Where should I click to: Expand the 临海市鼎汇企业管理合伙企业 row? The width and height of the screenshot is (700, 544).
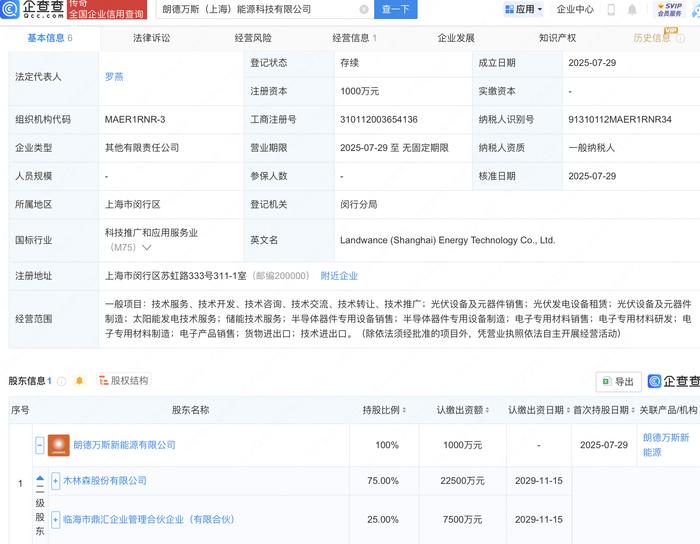55,519
